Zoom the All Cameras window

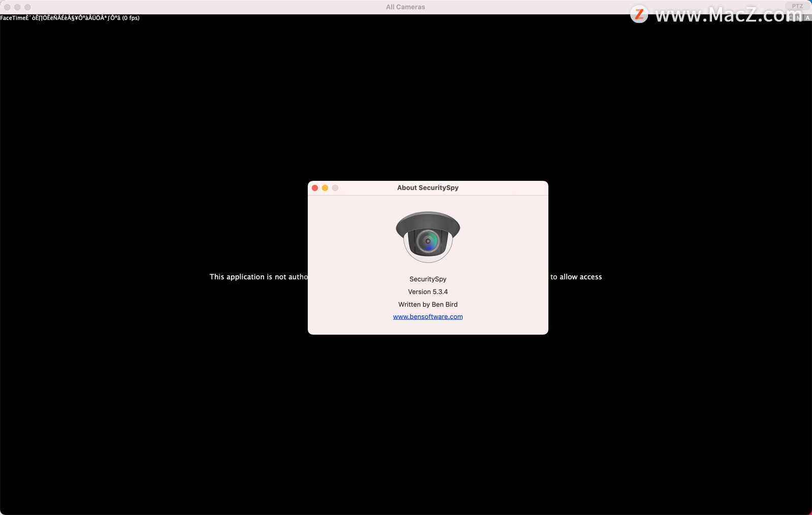pyautogui.click(x=27, y=7)
